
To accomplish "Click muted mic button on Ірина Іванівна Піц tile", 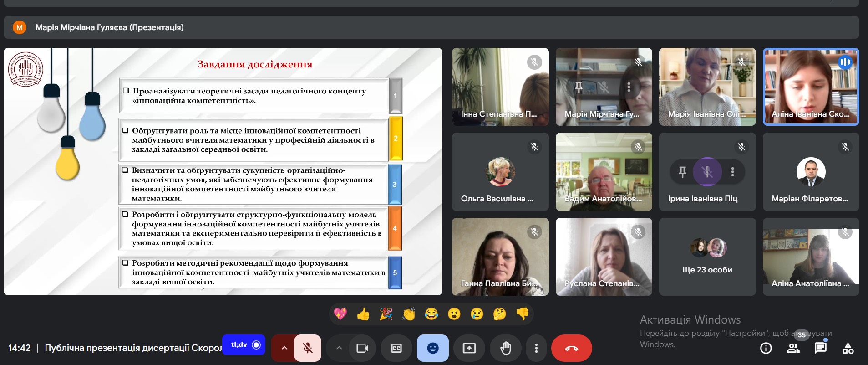I will pyautogui.click(x=707, y=172).
